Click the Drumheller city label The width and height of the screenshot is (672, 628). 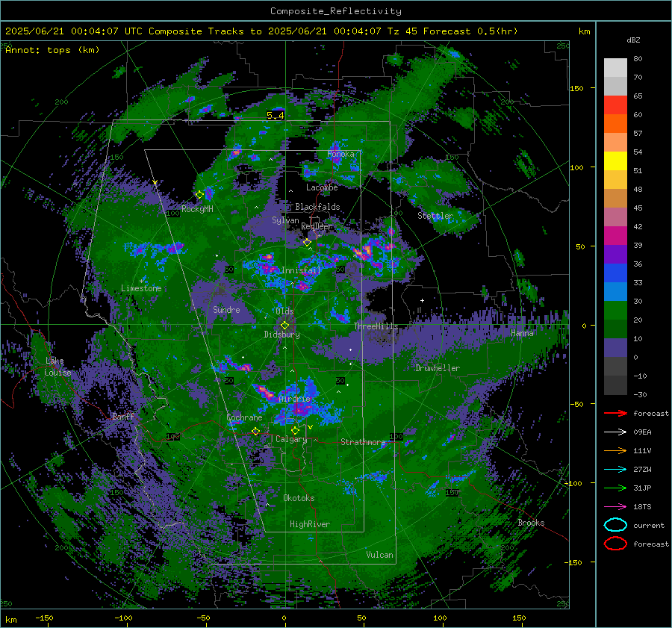click(x=438, y=368)
